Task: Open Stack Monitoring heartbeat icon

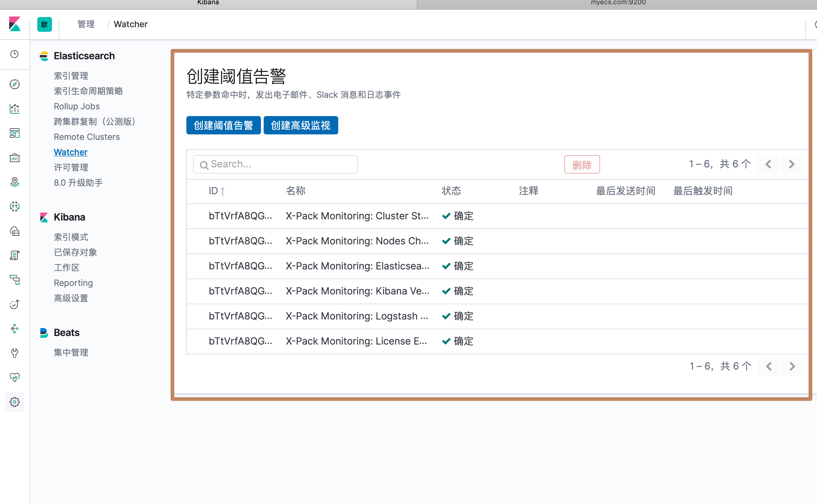Action: pos(14,377)
